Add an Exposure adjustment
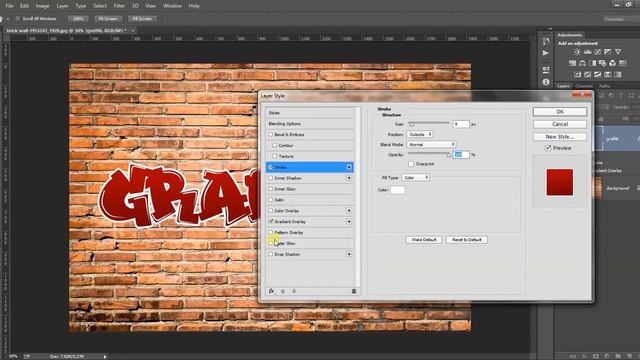Viewport: 640px width, 360px height. tap(608, 52)
